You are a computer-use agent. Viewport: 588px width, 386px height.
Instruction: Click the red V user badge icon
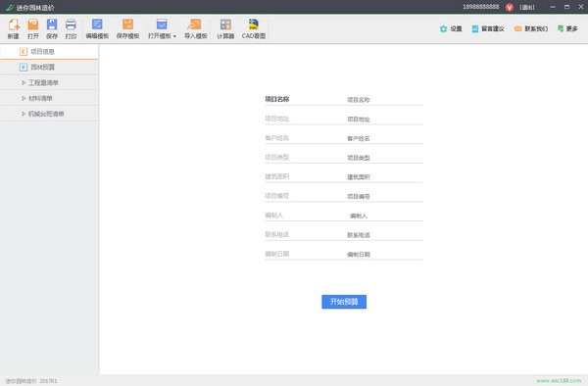point(510,7)
